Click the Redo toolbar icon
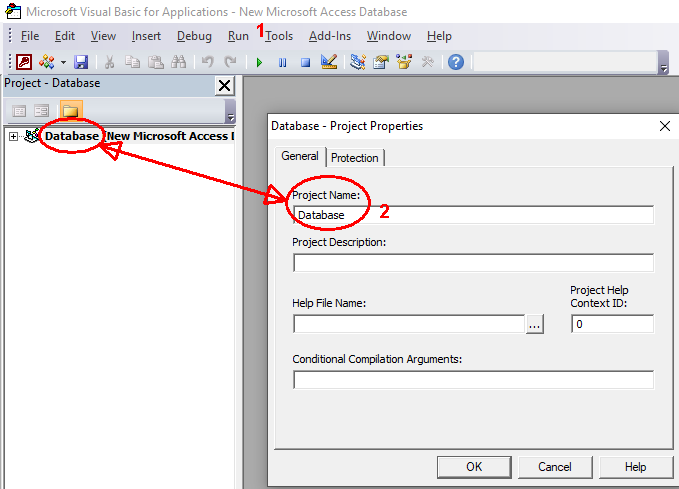The image size is (679, 489). click(230, 62)
